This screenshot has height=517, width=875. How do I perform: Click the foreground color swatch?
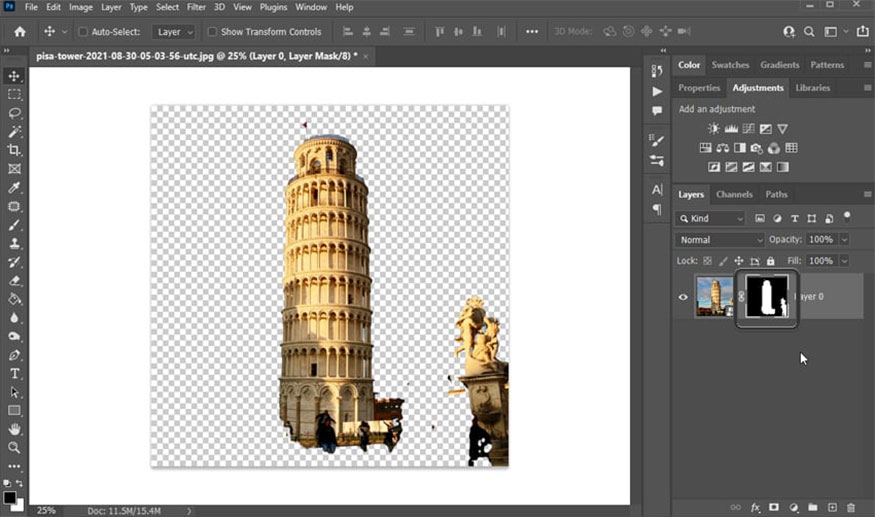[9, 496]
